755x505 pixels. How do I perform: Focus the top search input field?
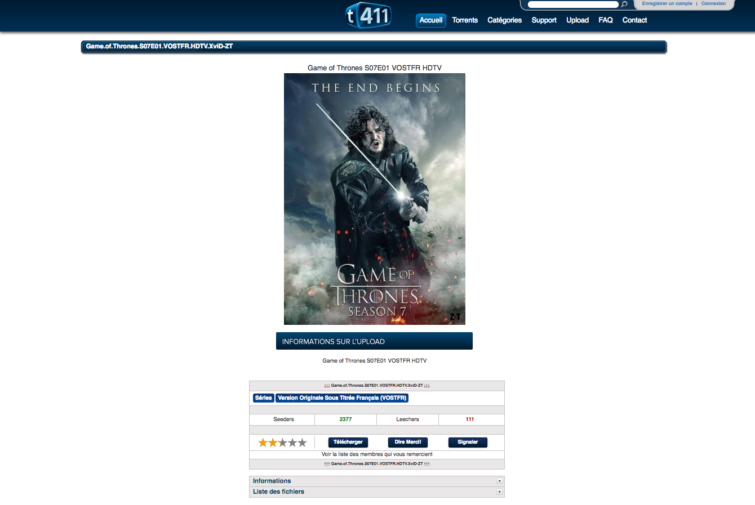pyautogui.click(x=573, y=4)
